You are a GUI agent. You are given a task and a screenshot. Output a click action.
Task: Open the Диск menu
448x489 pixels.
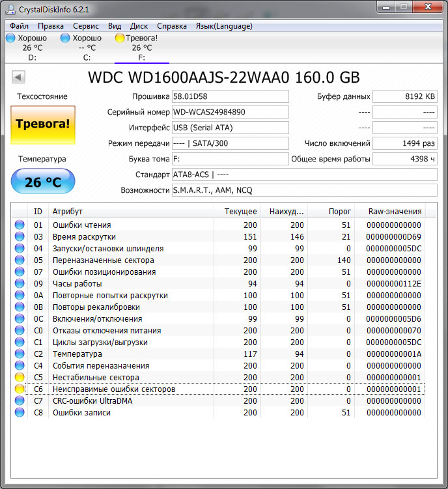[139, 26]
